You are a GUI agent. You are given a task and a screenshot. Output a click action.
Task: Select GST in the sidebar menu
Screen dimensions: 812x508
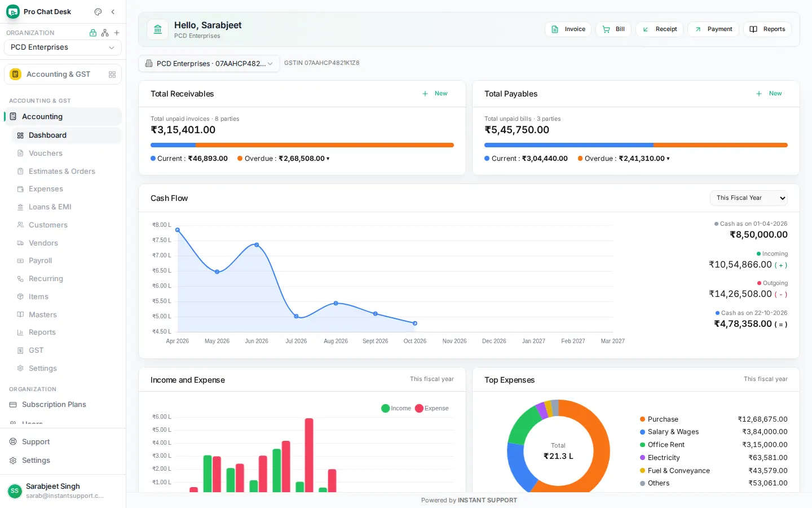[x=67, y=351]
